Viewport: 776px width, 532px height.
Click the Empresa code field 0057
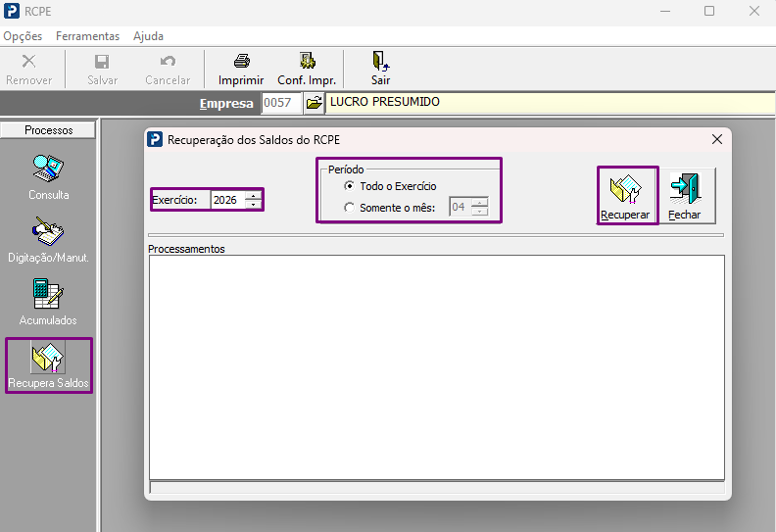281,103
